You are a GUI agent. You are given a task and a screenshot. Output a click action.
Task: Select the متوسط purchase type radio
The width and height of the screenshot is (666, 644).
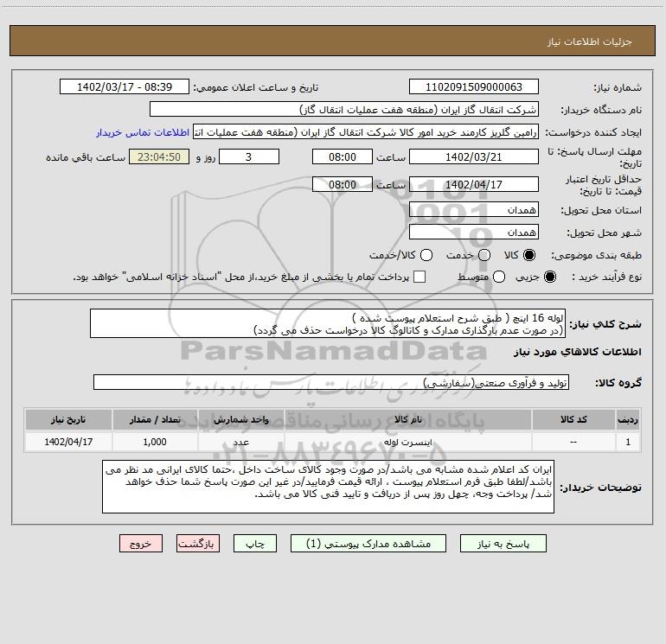499,277
